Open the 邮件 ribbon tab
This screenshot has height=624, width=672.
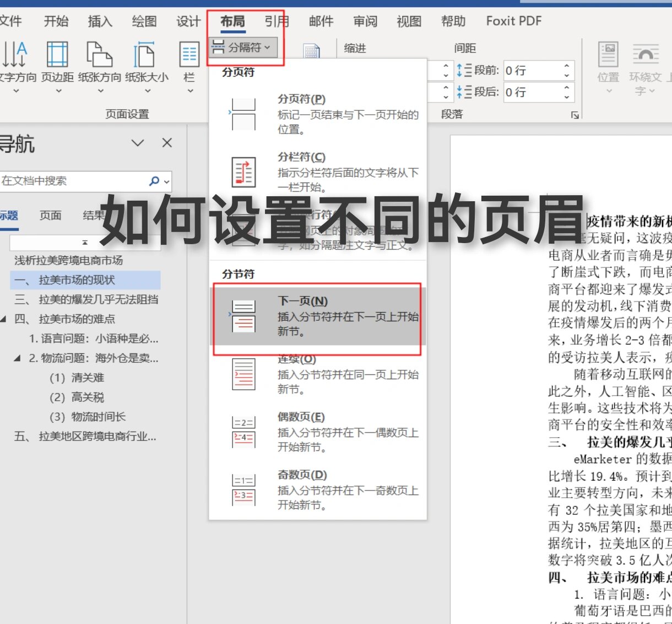[321, 21]
